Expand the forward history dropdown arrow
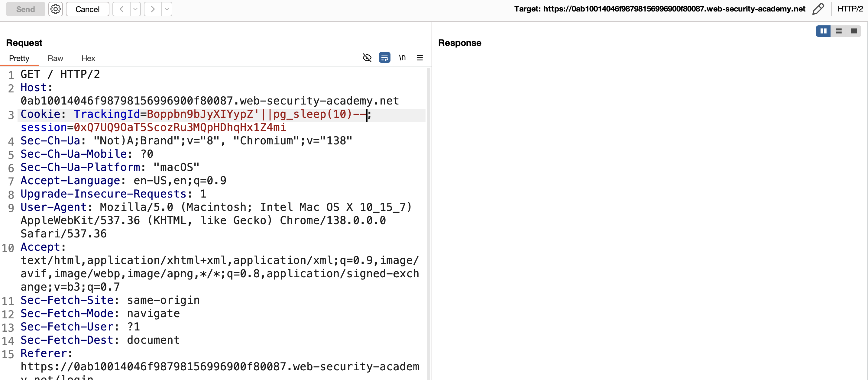This screenshot has width=868, height=380. (167, 9)
